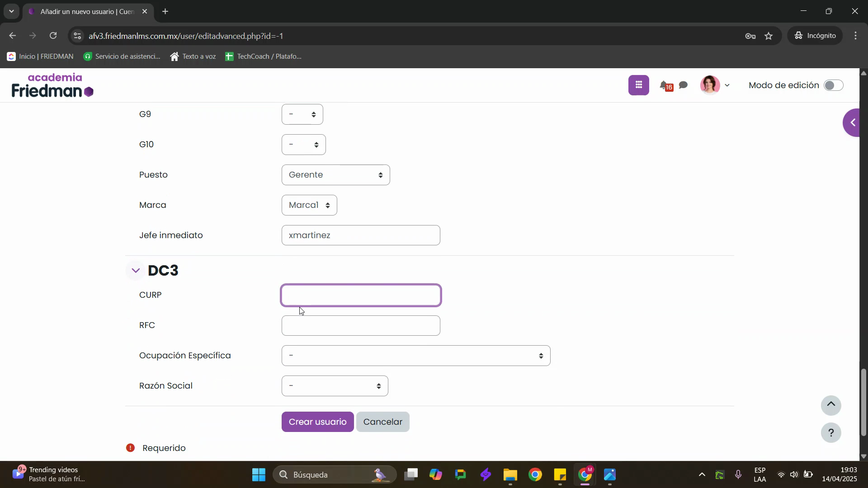Image resolution: width=868 pixels, height=488 pixels.
Task: Click the RFC text field
Action: (360, 325)
